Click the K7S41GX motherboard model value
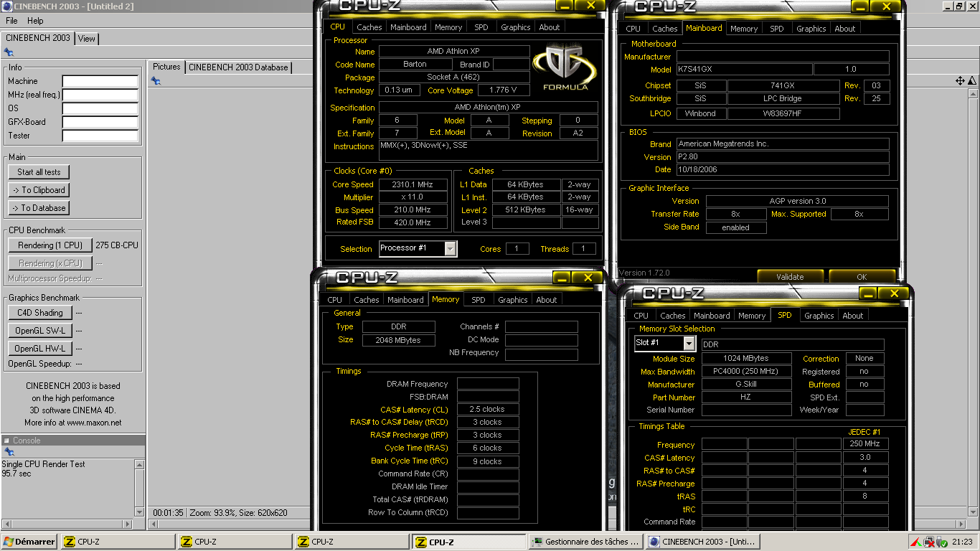 click(745, 70)
